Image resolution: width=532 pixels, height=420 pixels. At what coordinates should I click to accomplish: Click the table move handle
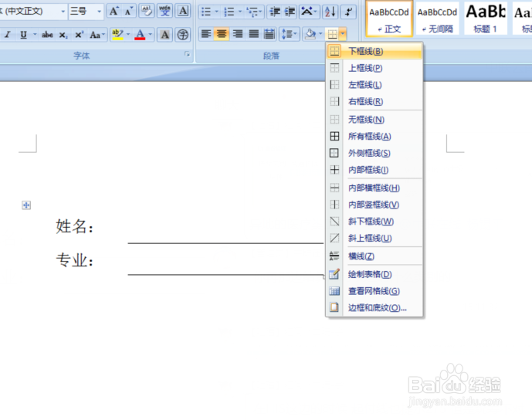click(x=26, y=205)
